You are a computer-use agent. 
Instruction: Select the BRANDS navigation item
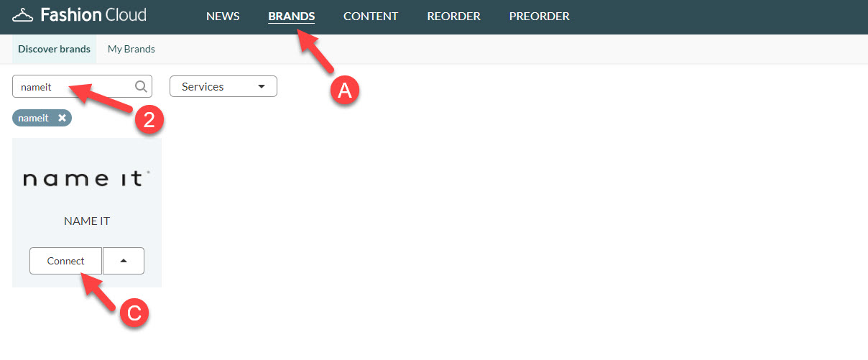click(x=291, y=17)
